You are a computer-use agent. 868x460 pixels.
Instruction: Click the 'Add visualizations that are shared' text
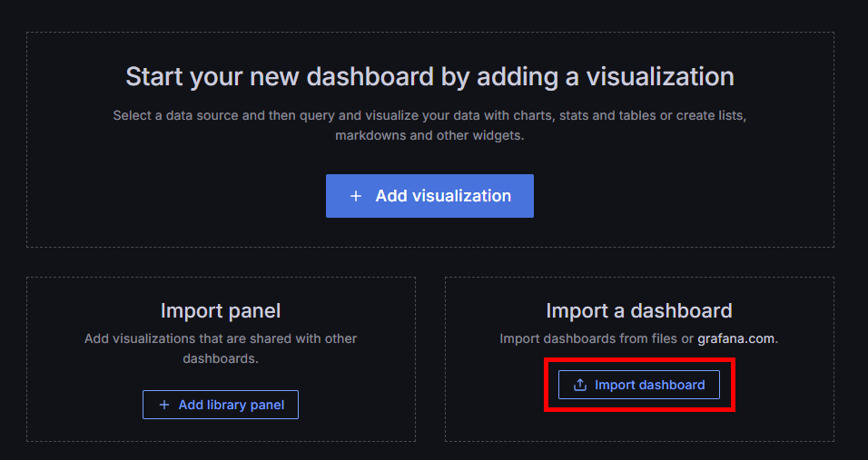click(221, 338)
